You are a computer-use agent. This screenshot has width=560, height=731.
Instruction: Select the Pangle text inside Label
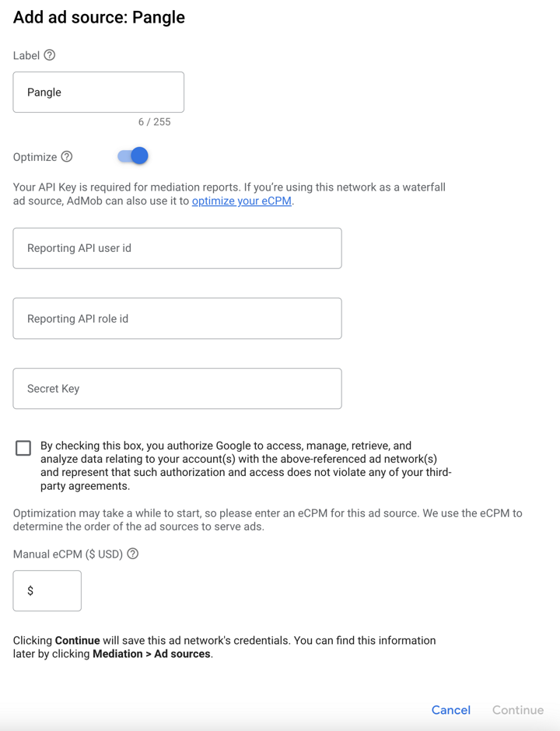[x=44, y=92]
